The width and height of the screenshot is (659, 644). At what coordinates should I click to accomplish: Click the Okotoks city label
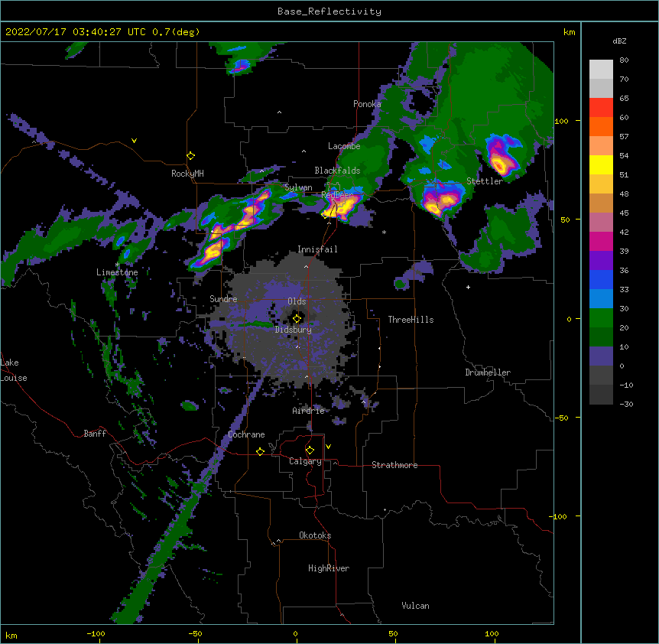tap(315, 535)
